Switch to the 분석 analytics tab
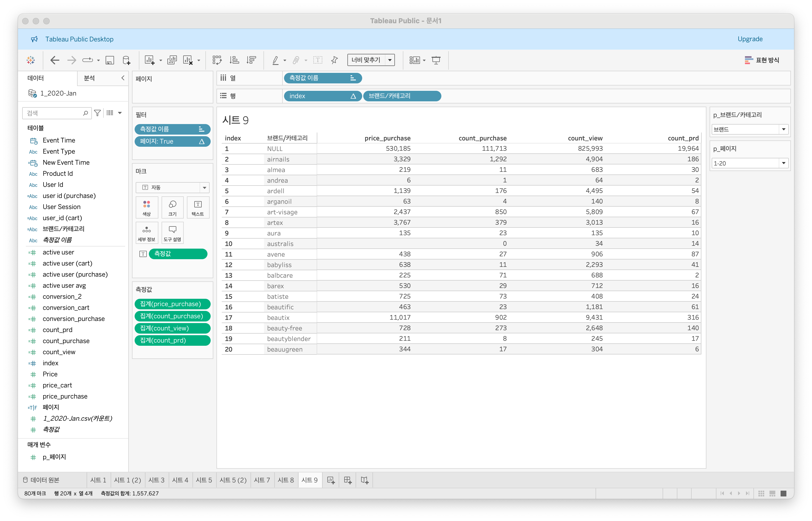Screen dimensions: 812x521 click(x=89, y=78)
